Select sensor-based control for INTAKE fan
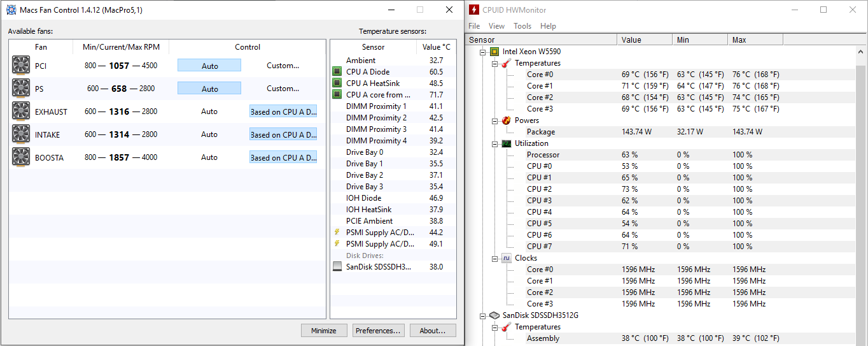 [283, 134]
